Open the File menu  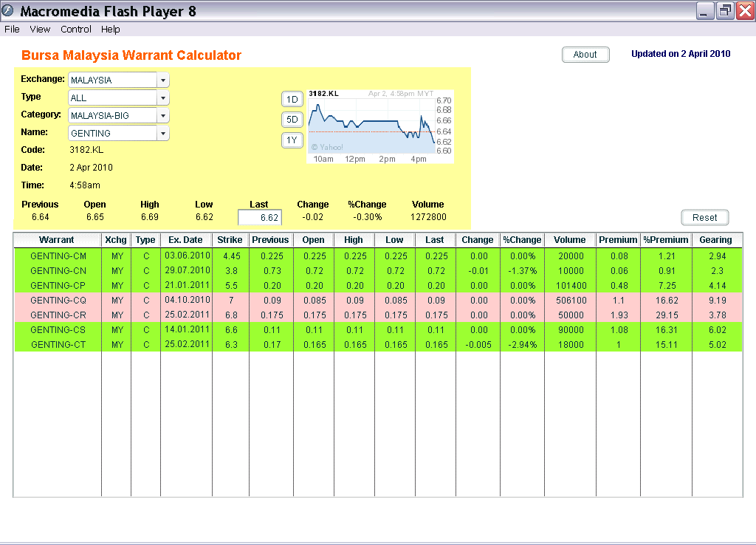(12, 30)
